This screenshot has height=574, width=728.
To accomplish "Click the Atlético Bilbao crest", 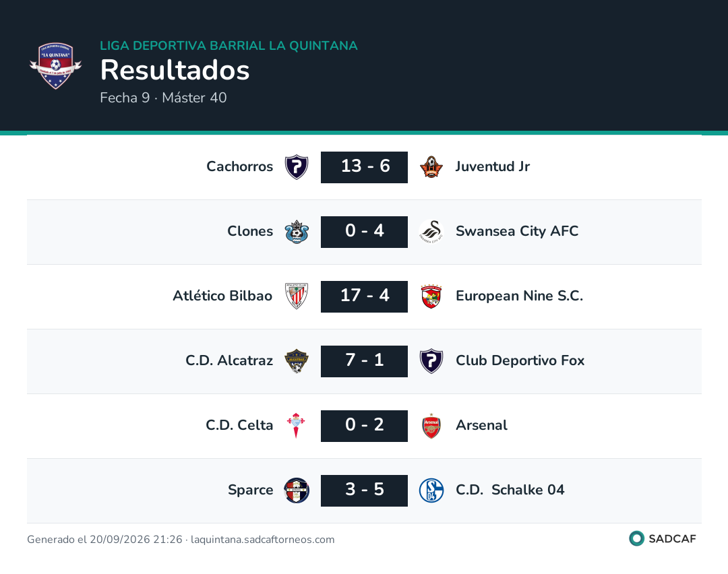I will [x=297, y=296].
